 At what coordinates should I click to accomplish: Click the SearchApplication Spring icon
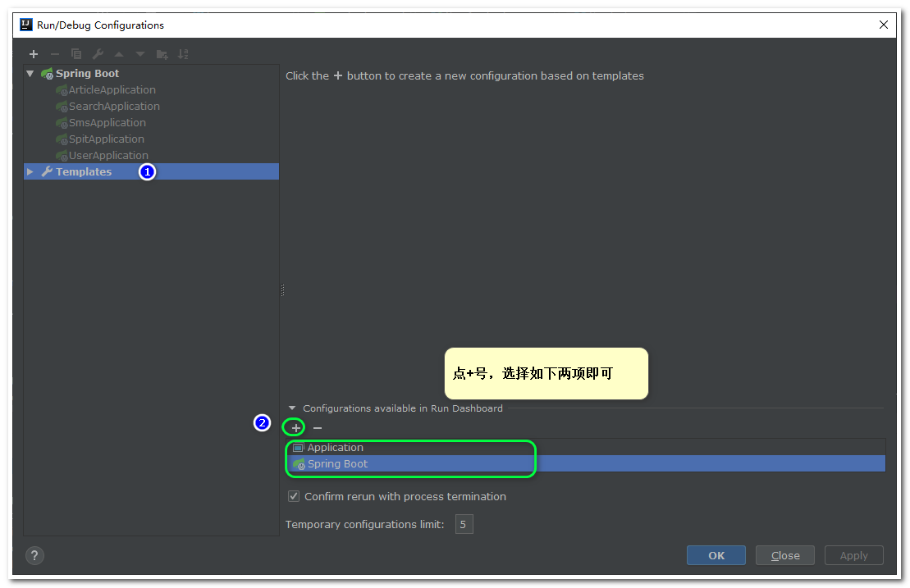click(62, 106)
